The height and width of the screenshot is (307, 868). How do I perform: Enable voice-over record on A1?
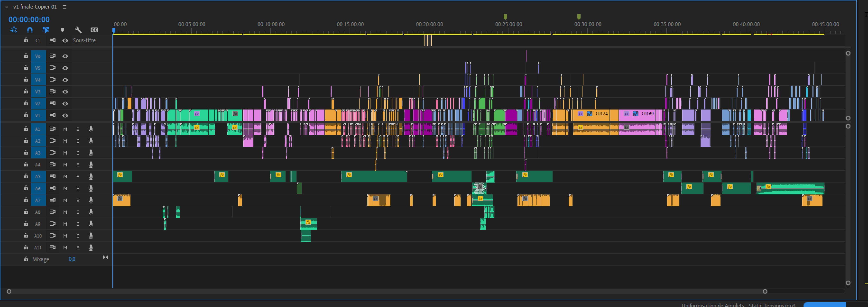[x=91, y=129]
